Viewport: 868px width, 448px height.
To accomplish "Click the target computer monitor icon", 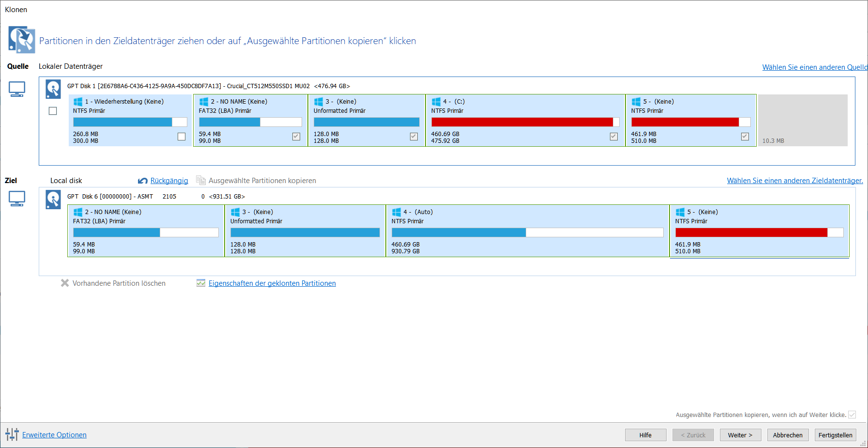I will [17, 199].
